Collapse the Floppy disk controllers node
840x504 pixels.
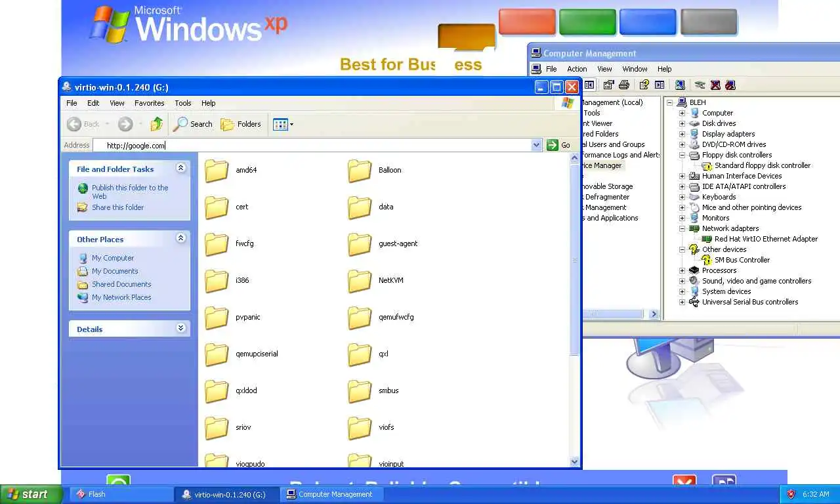(x=682, y=155)
